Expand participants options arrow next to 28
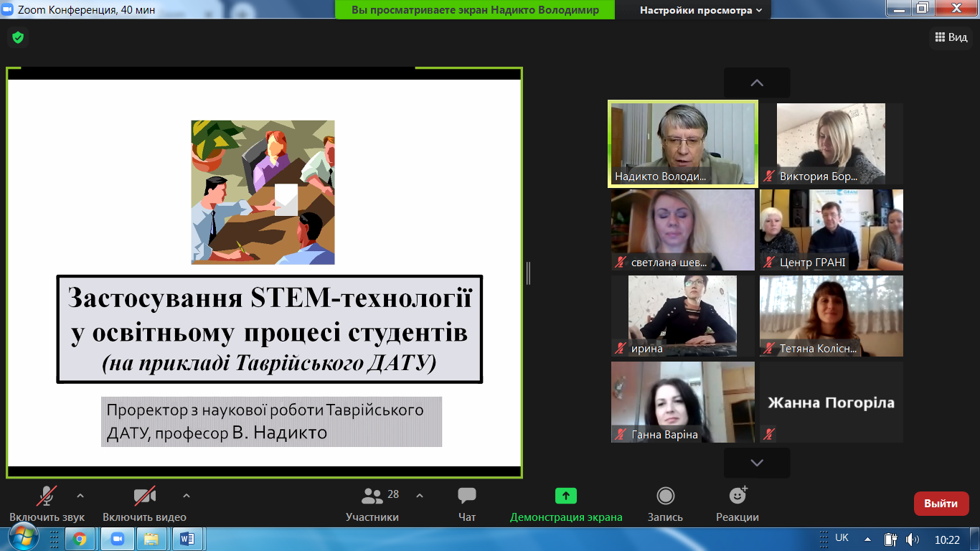This screenshot has width=980, height=551. 420,496
